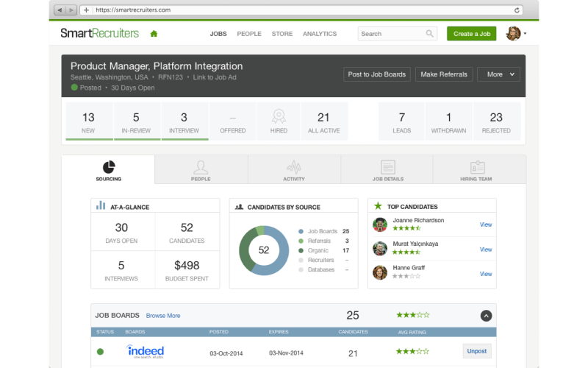Show 21 All Active candidates
Viewport: 588px width, 368px height.
[x=323, y=121]
